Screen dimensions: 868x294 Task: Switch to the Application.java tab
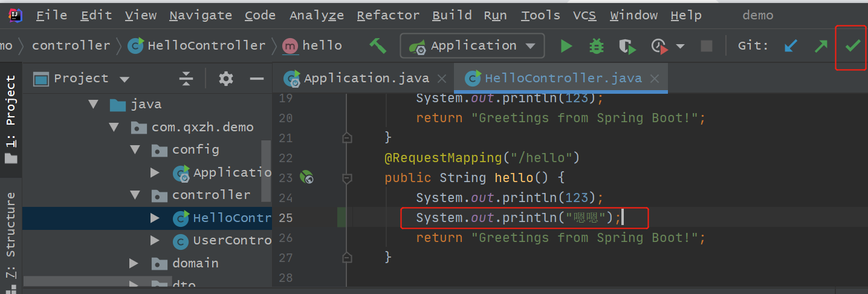coord(366,79)
